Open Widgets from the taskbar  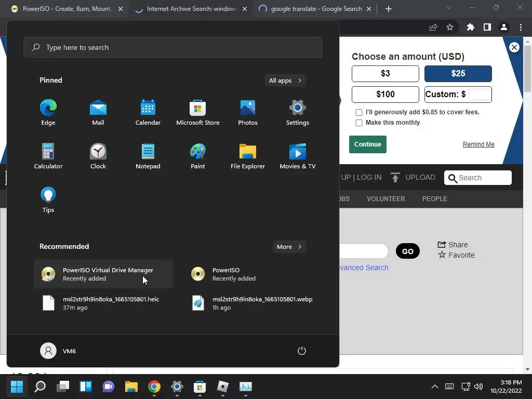point(86,387)
